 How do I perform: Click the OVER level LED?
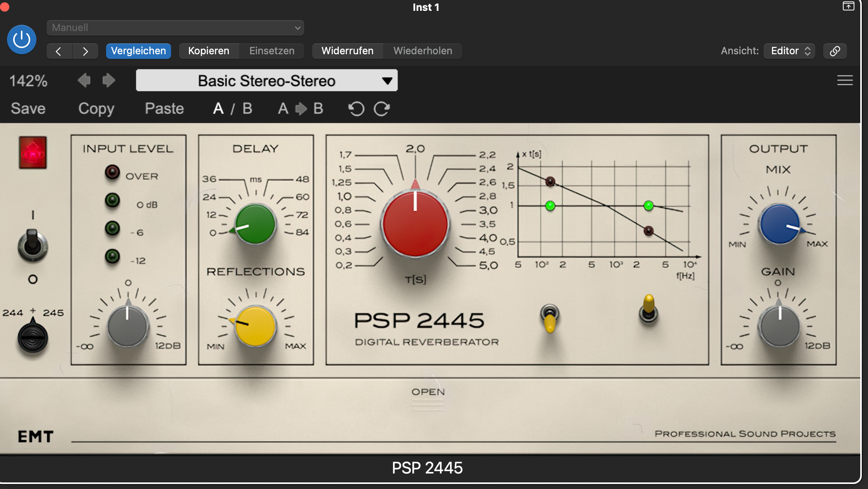112,172
